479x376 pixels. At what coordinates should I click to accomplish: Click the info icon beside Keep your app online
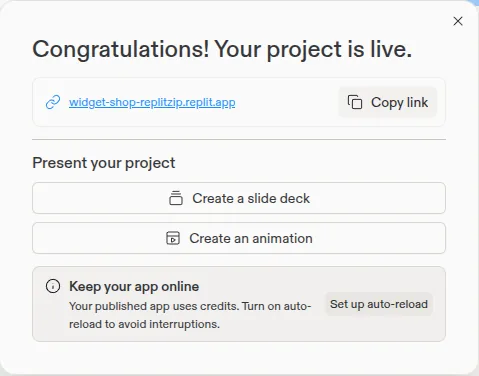click(x=53, y=286)
